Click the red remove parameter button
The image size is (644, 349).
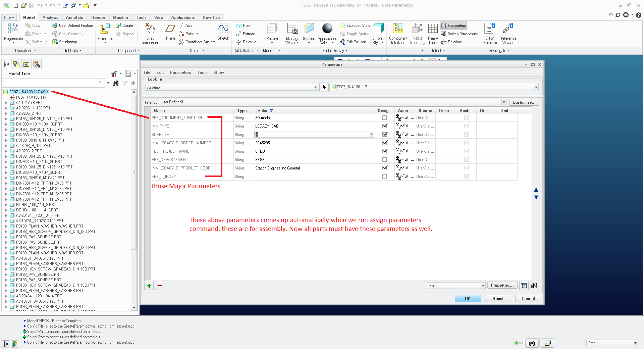tap(160, 286)
